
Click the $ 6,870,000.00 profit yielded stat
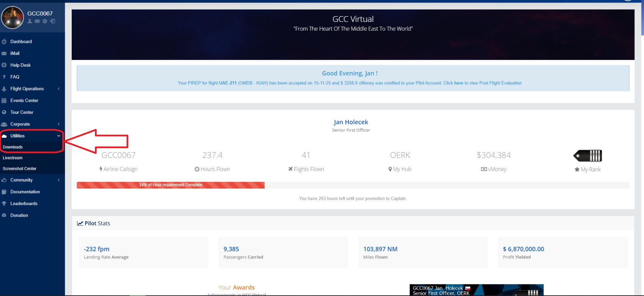[523, 249]
